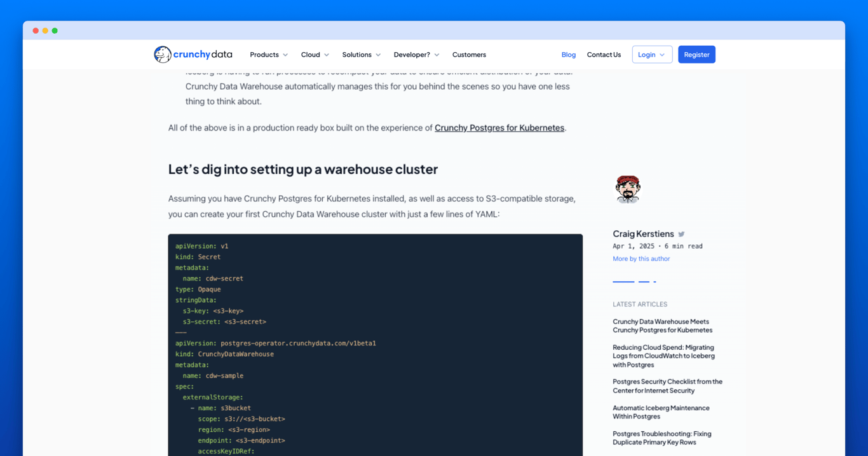Open article Crunchy Data Warehouse Meets Crunchy Postgres
The width and height of the screenshot is (868, 456).
(662, 326)
